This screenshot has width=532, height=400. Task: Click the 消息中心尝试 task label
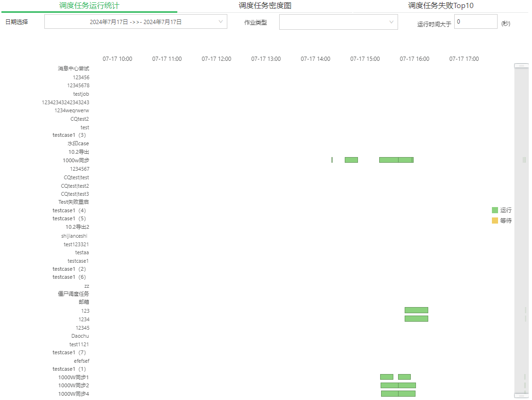pos(73,68)
